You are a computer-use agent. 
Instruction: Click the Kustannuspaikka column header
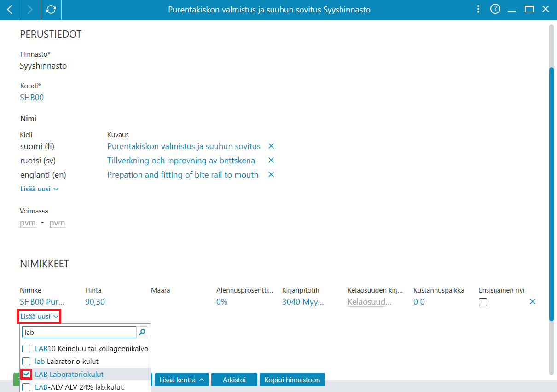coord(439,290)
